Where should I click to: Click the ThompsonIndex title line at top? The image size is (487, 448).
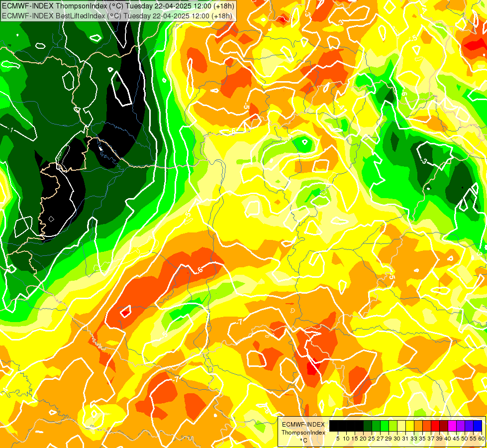point(118,6)
